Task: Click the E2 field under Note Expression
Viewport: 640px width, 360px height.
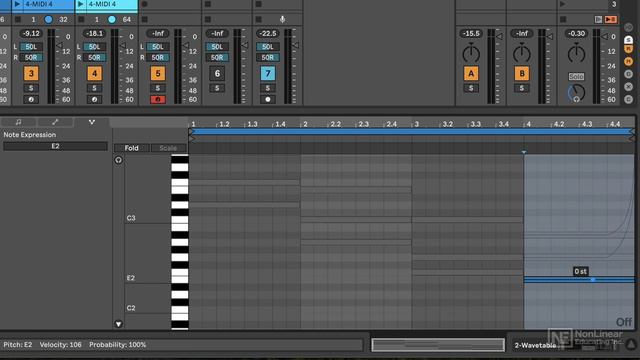Action: point(56,146)
